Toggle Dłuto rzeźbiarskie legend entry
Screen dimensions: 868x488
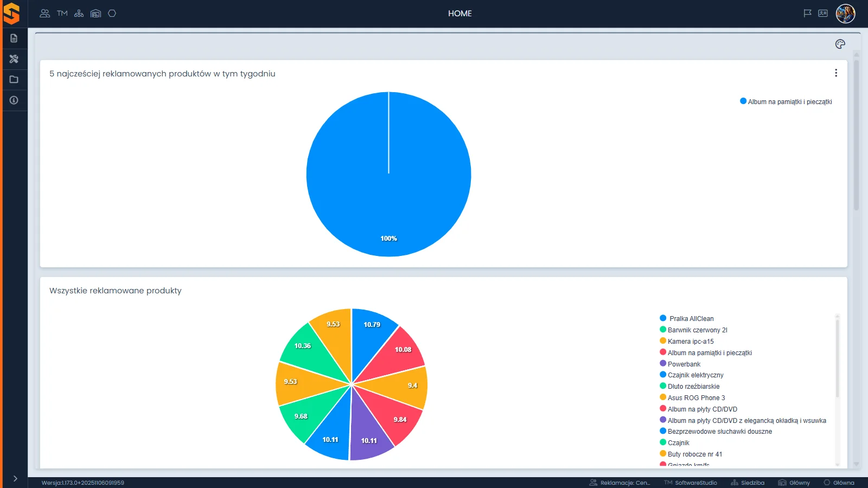coord(690,387)
